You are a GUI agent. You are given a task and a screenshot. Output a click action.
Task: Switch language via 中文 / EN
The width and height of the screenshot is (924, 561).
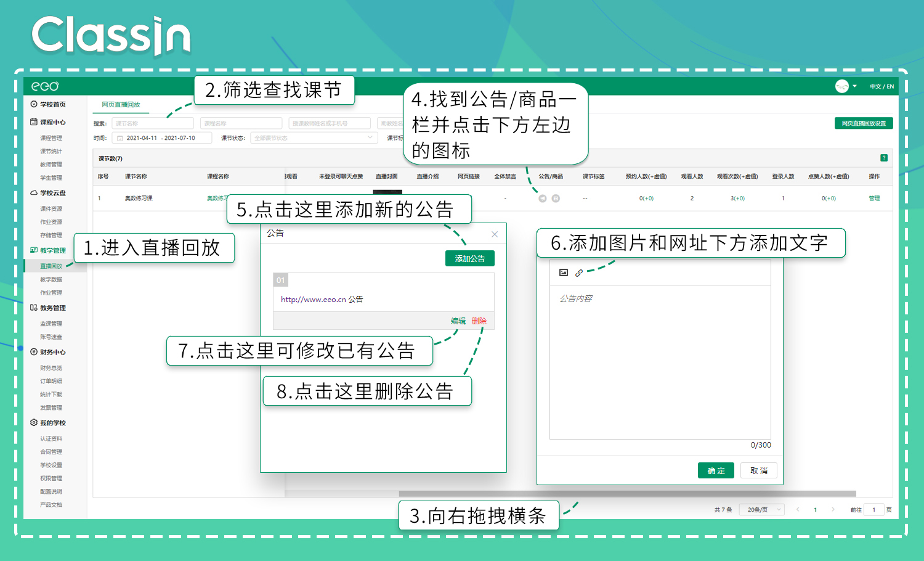coord(882,86)
